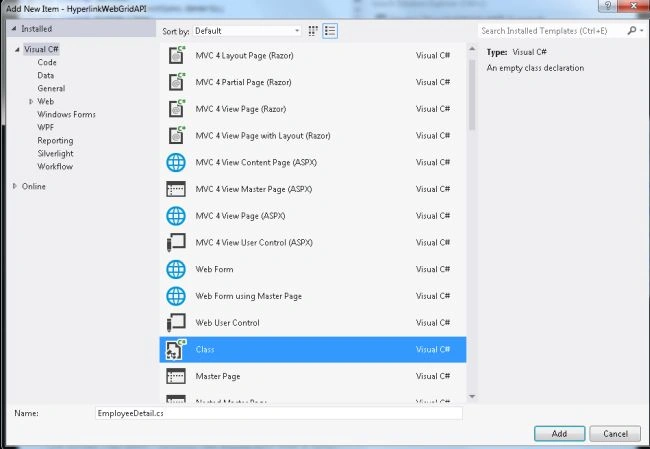
Task: Select the MVC 4 Partial Page (Razor) icon
Action: click(177, 82)
